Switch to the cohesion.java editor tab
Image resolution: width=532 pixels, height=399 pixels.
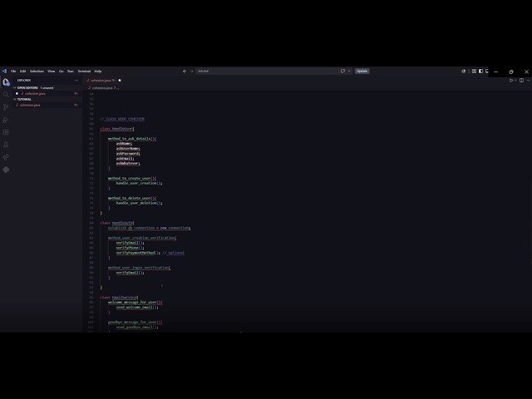[x=101, y=81]
